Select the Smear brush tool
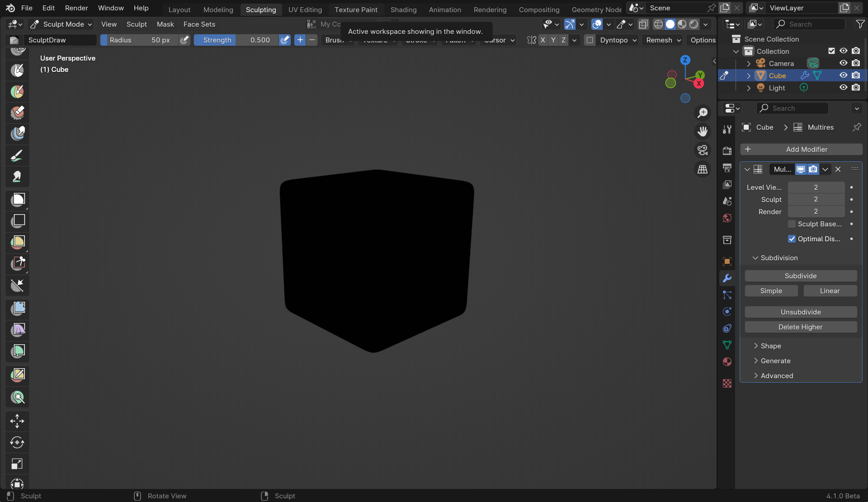This screenshot has height=502, width=868. click(18, 176)
